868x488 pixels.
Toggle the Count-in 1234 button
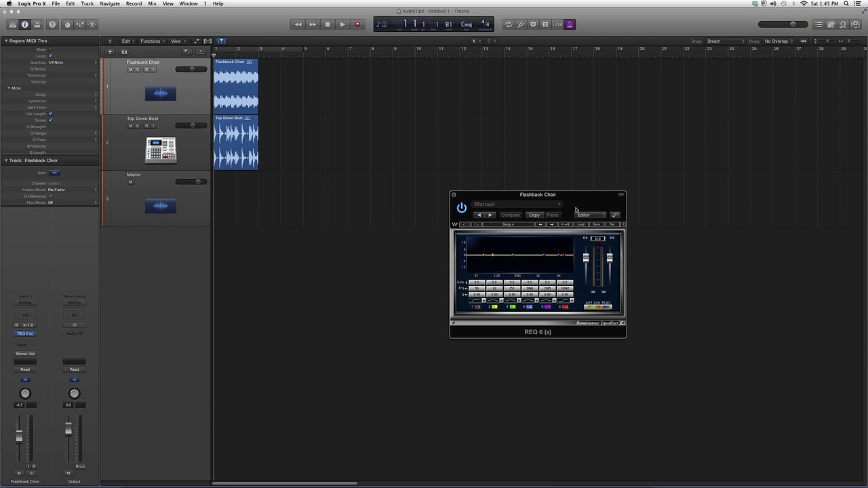click(557, 24)
